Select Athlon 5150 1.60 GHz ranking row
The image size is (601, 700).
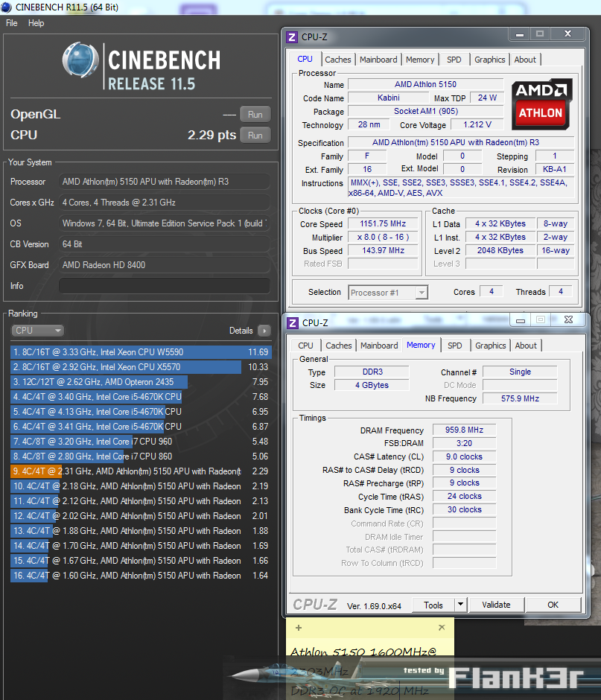(x=141, y=576)
